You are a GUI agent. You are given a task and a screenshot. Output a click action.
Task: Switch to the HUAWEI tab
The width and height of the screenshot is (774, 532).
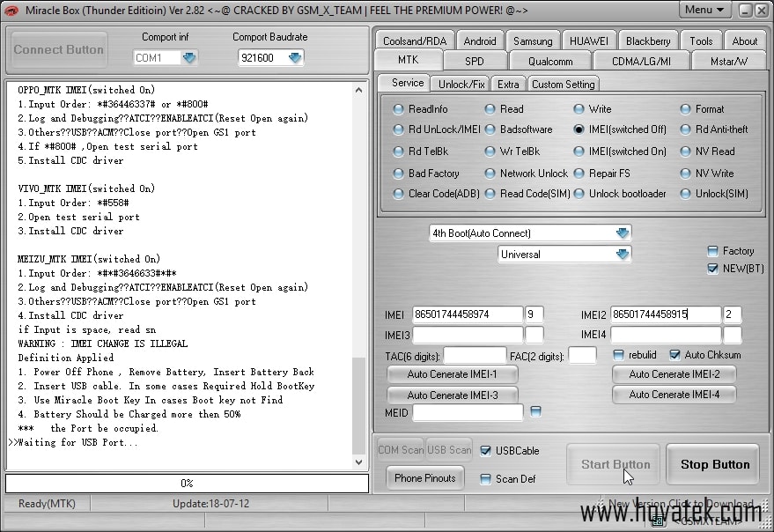[589, 41]
